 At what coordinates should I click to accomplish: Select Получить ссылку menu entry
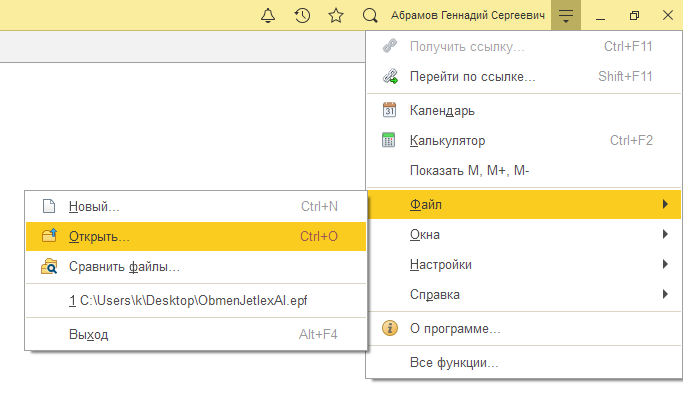pos(524,46)
